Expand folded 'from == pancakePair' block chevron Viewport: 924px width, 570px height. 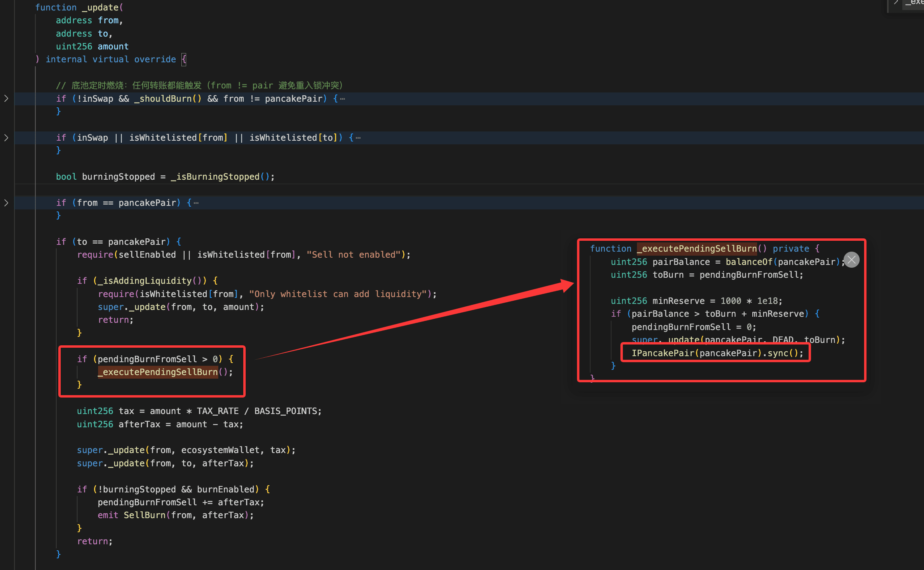pyautogui.click(x=6, y=203)
